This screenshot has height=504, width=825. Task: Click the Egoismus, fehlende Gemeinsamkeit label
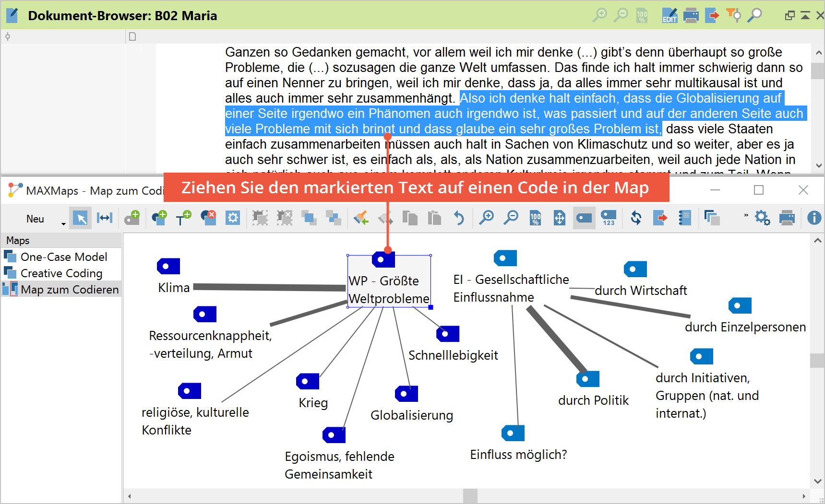pyautogui.click(x=339, y=465)
